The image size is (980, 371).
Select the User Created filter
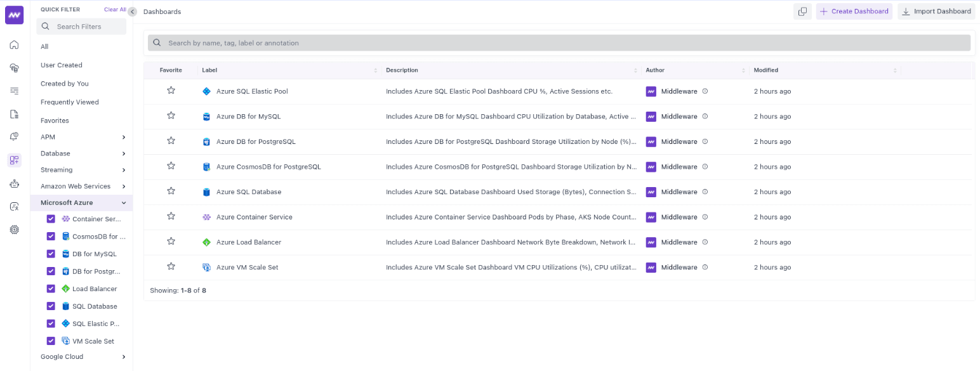pos(61,65)
